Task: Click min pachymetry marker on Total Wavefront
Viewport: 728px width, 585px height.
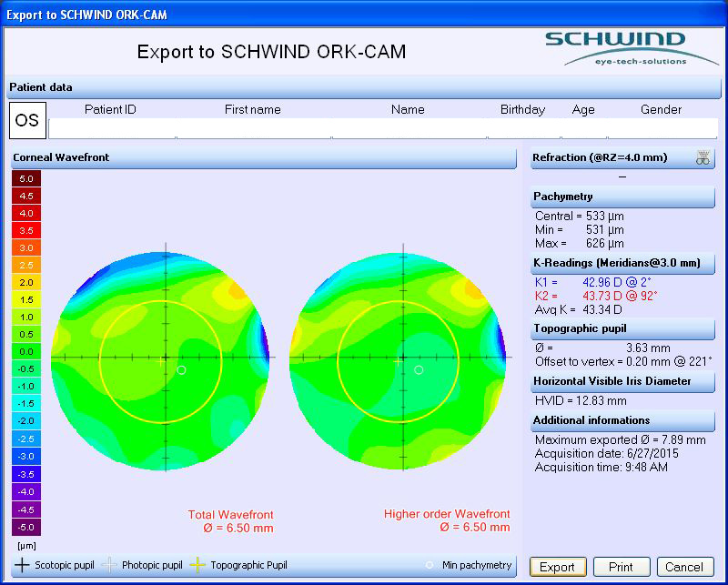Action: point(181,370)
